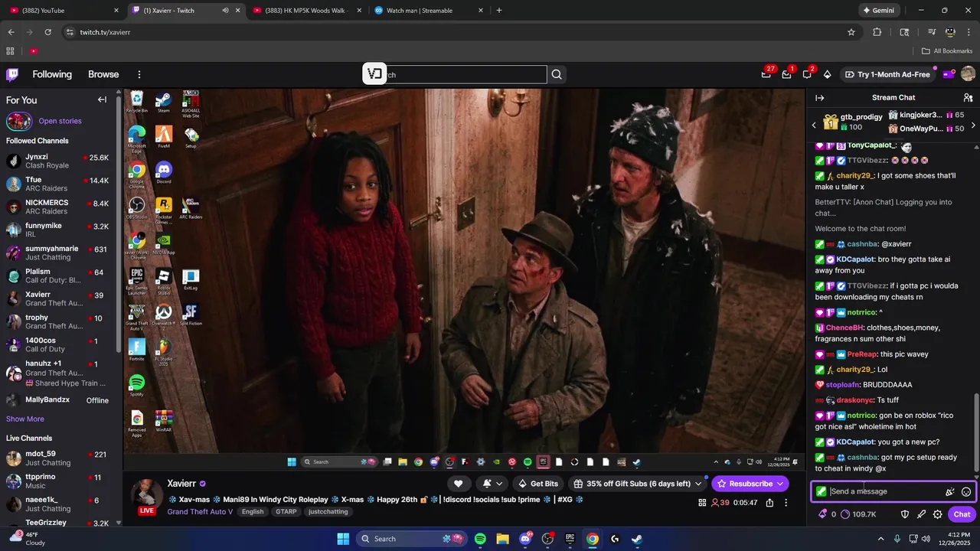Viewport: 980px width, 551px height.
Task: Click the chat shield moderation icon
Action: click(x=904, y=514)
